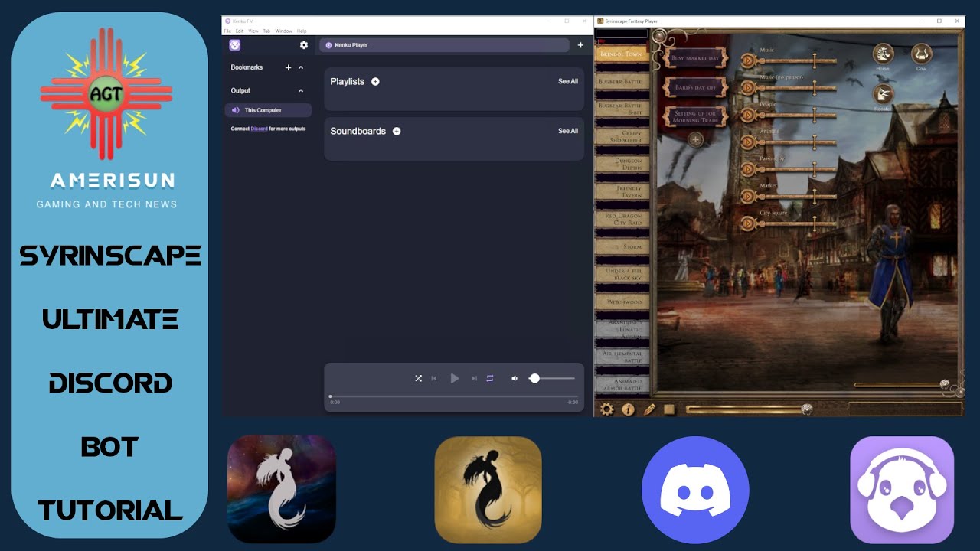980x551 pixels.
Task: Click the Syrinscape pencil edit icon
Action: click(649, 409)
